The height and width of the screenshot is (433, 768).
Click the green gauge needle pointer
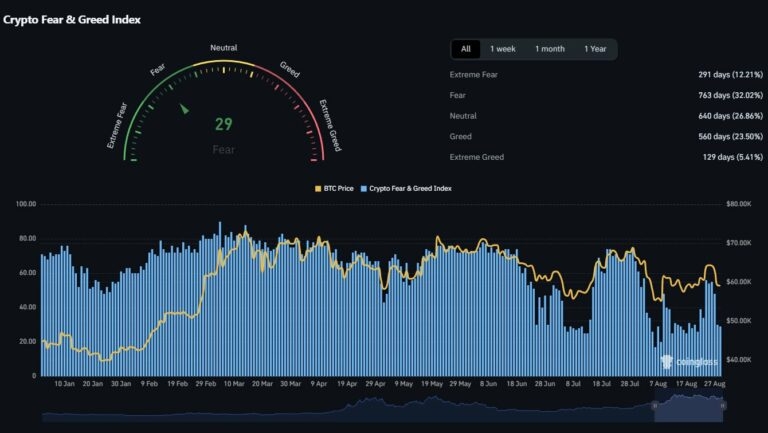(x=184, y=107)
